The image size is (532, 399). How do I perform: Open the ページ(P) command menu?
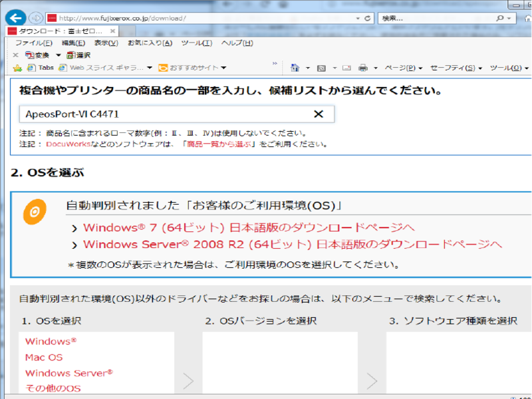[404, 68]
